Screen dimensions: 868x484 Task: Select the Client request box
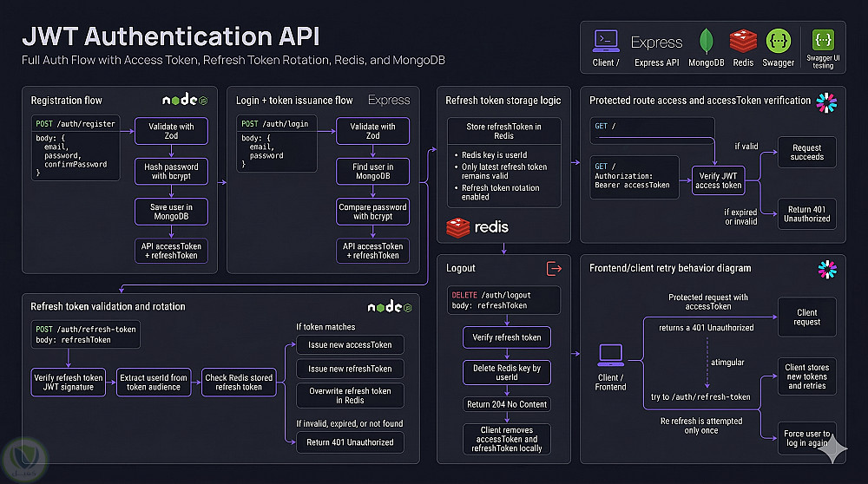[806, 317]
